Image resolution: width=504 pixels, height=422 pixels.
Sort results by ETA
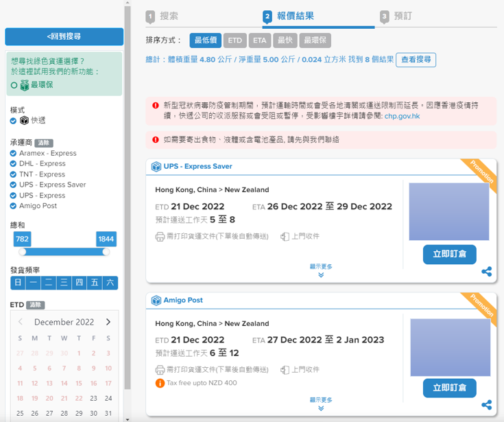click(260, 40)
